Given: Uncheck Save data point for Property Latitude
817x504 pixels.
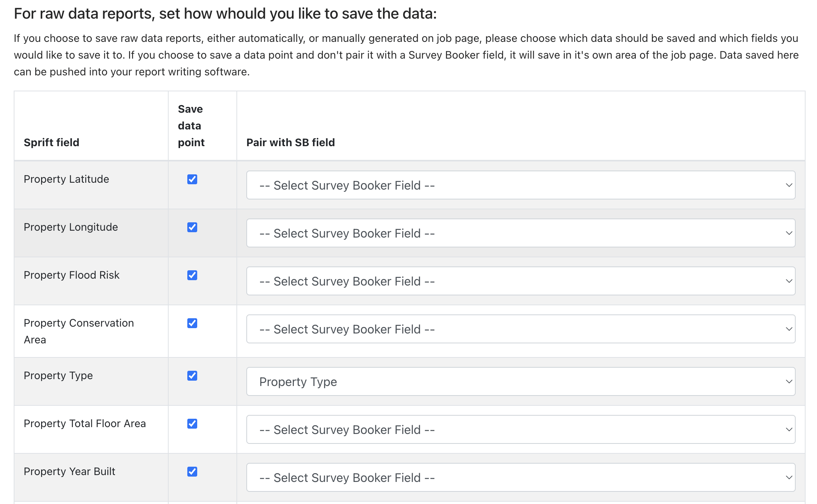Looking at the screenshot, I should (192, 179).
